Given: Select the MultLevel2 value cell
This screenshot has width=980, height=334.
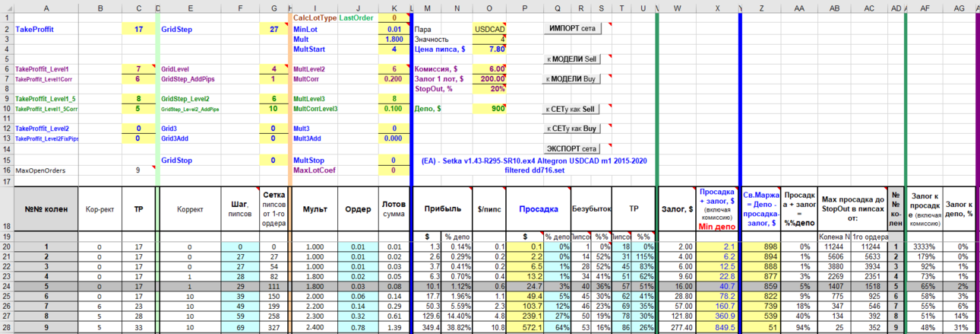Looking at the screenshot, I should click(x=394, y=68).
